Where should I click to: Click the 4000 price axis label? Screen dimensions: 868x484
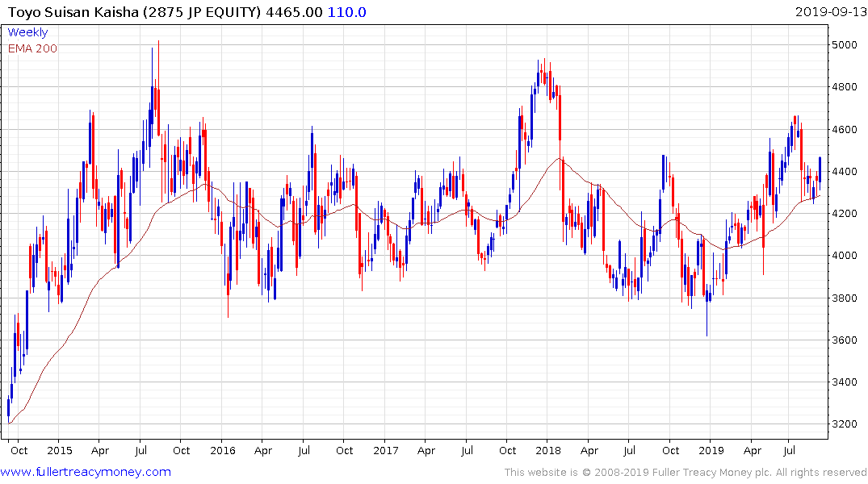pos(845,256)
